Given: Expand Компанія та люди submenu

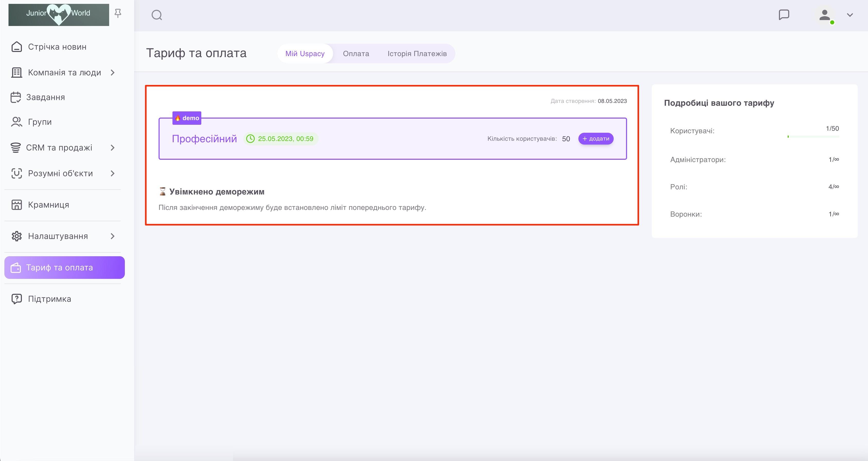Looking at the screenshot, I should point(112,73).
